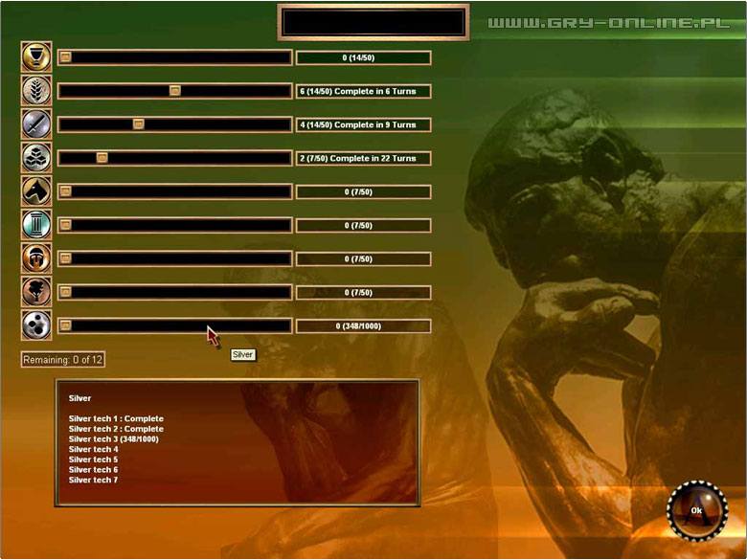
Task: Click wheat row slider handle
Action: point(175,91)
